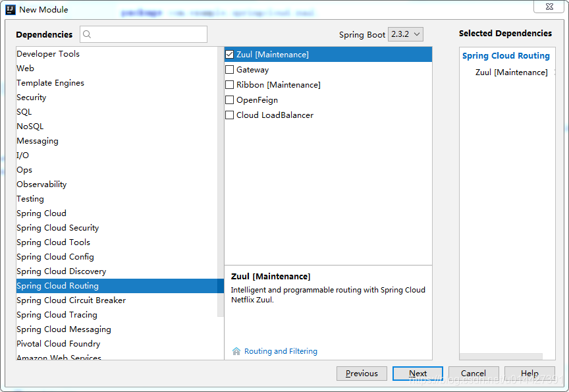Focus the Dependencies search field
The image size is (569, 392).
point(144,34)
